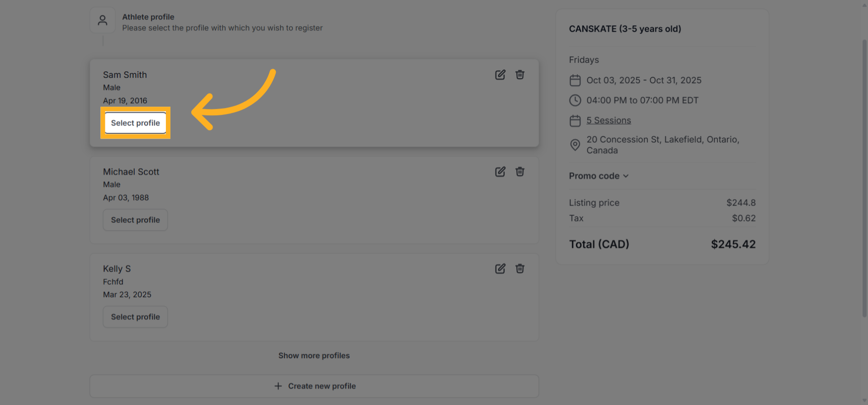Delete Kelly S profile
Viewport: 868px width, 405px height.
(x=520, y=268)
